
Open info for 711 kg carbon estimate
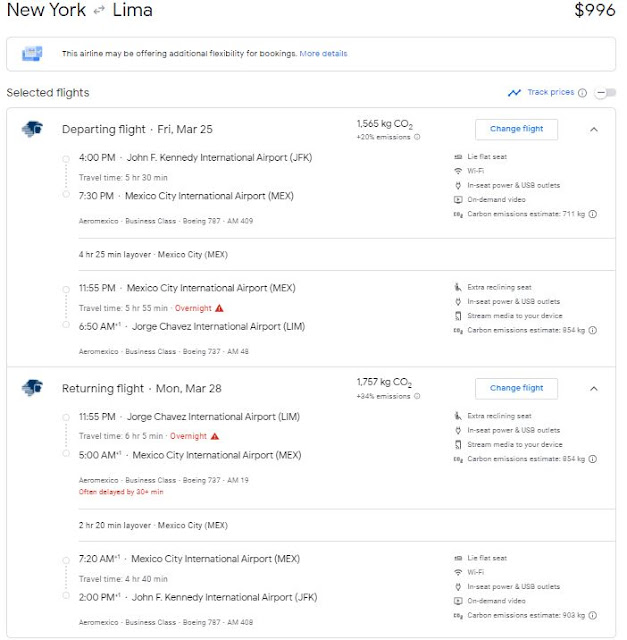click(593, 214)
